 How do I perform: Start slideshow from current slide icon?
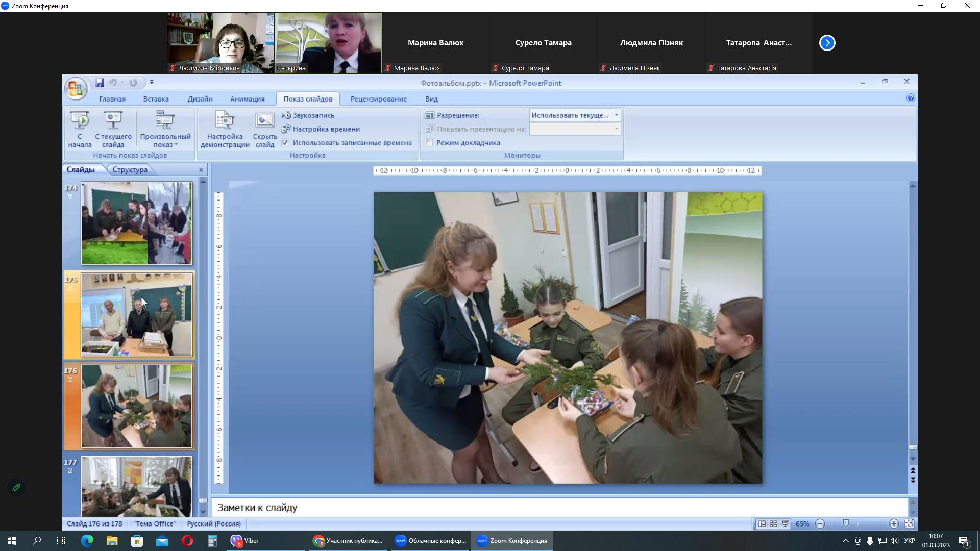pyautogui.click(x=113, y=120)
